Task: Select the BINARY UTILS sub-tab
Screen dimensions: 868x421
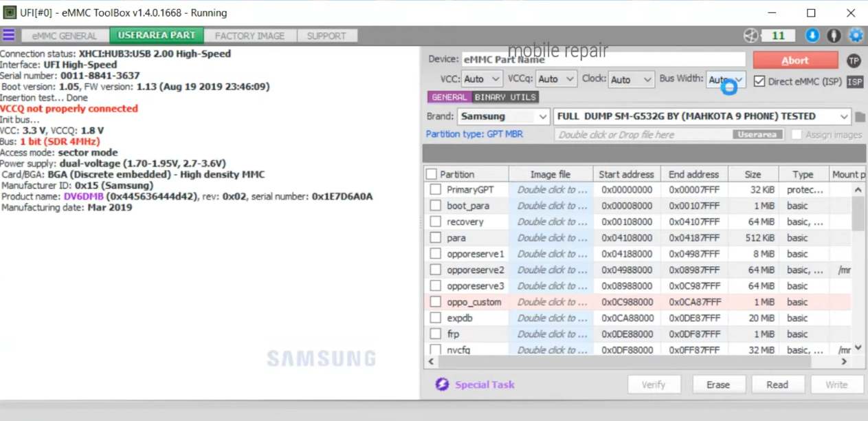Action: 505,97
